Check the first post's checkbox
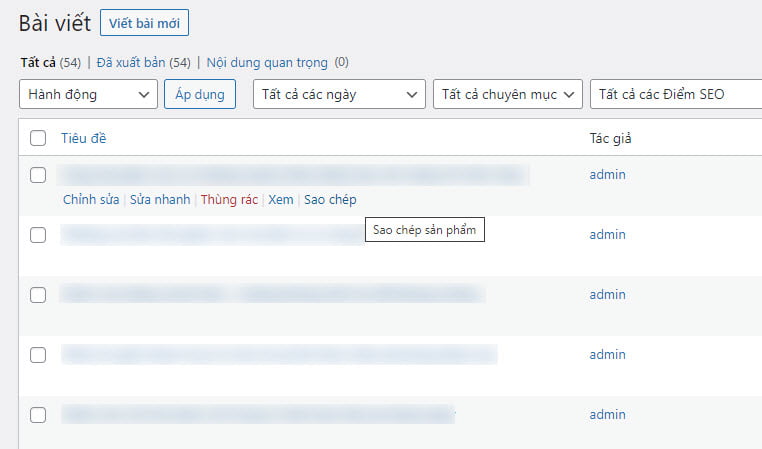The height and width of the screenshot is (449, 762). pyautogui.click(x=38, y=175)
